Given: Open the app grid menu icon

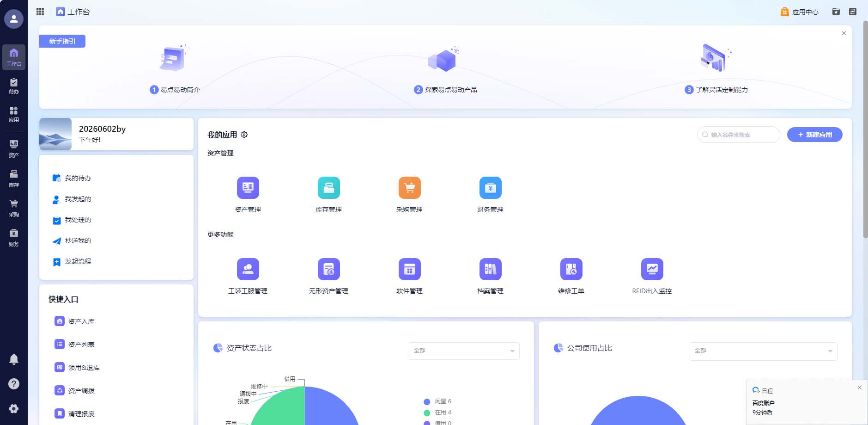Looking at the screenshot, I should [40, 12].
